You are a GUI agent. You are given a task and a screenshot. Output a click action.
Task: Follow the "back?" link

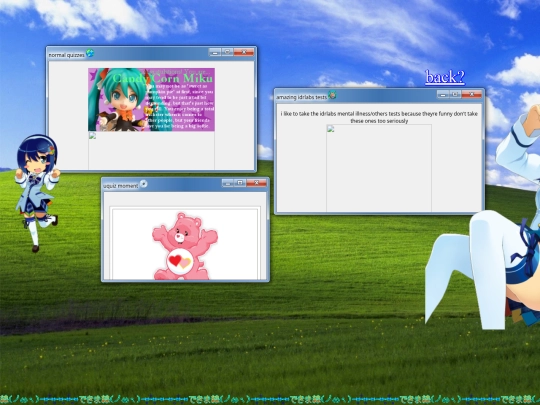[x=445, y=77]
